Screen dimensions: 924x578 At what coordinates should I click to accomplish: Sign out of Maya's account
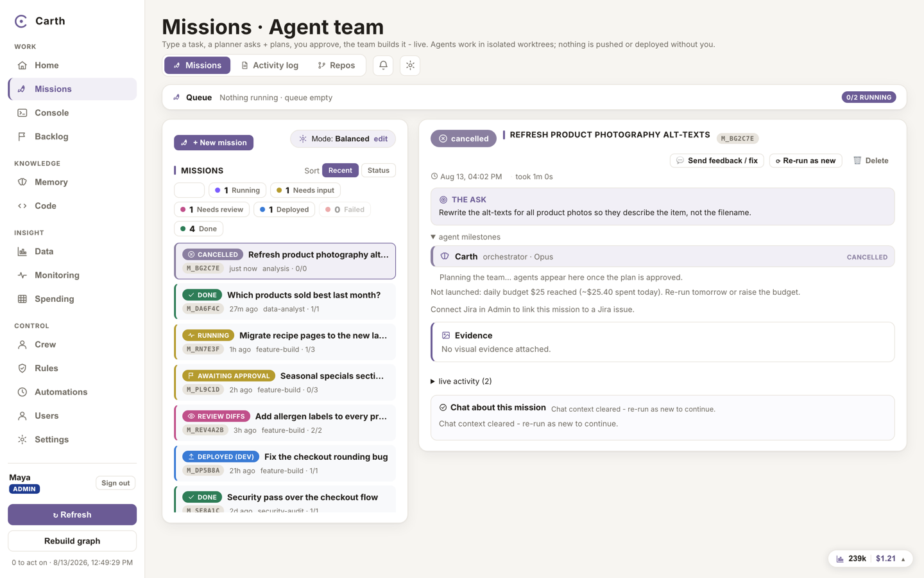[116, 483]
